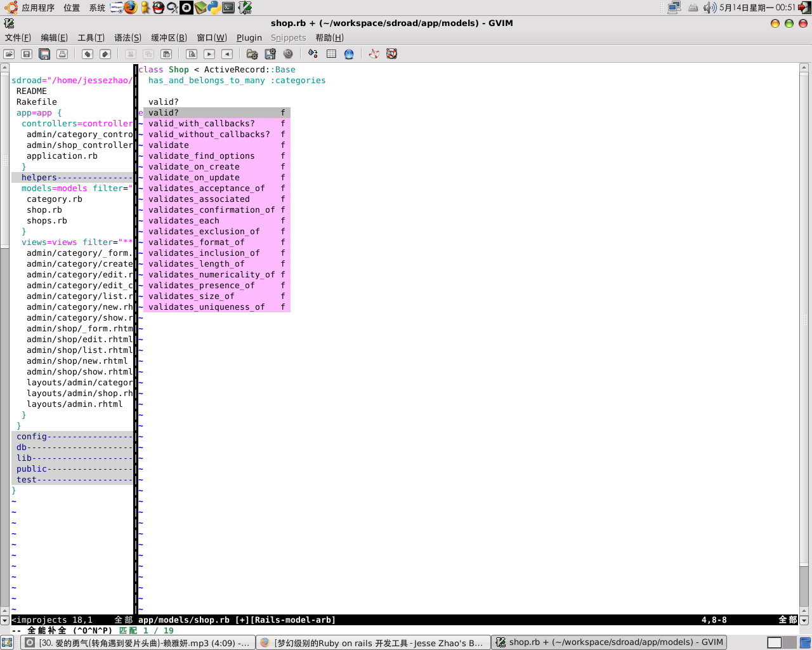Open the 工具(T) menu

point(91,37)
